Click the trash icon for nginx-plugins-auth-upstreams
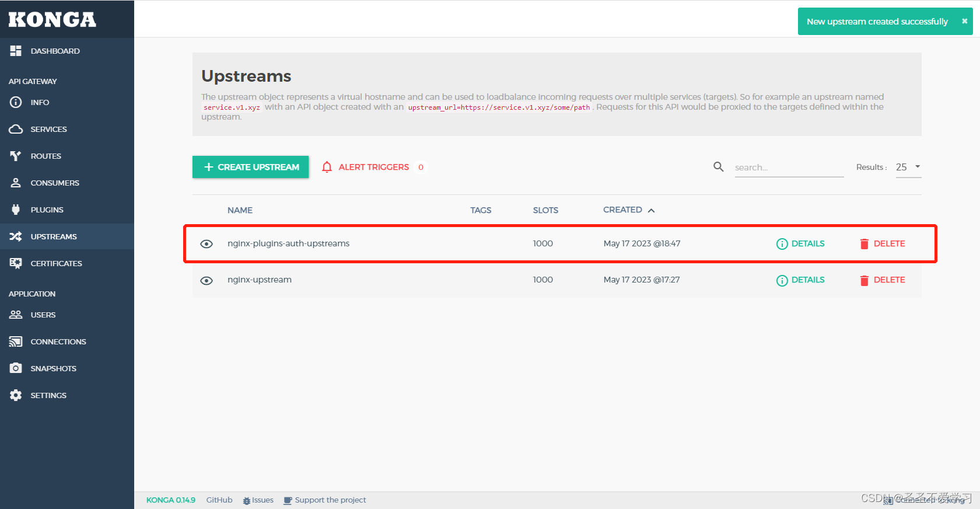Image resolution: width=980 pixels, height=509 pixels. click(864, 244)
